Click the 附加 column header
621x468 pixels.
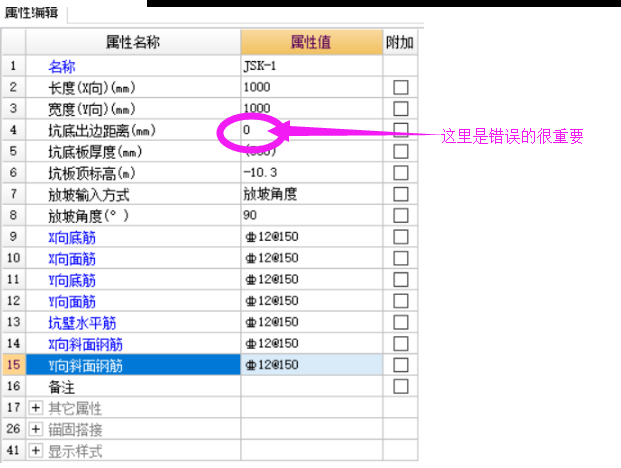tap(400, 42)
